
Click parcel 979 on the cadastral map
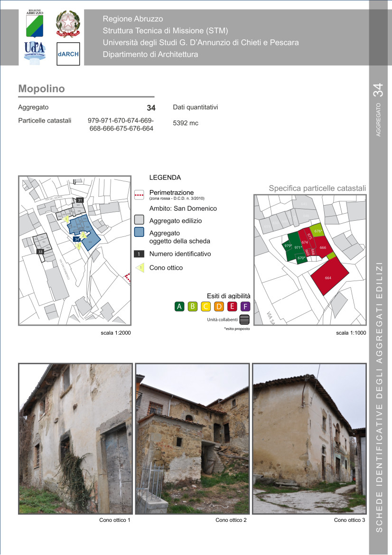pyautogui.click(x=287, y=246)
